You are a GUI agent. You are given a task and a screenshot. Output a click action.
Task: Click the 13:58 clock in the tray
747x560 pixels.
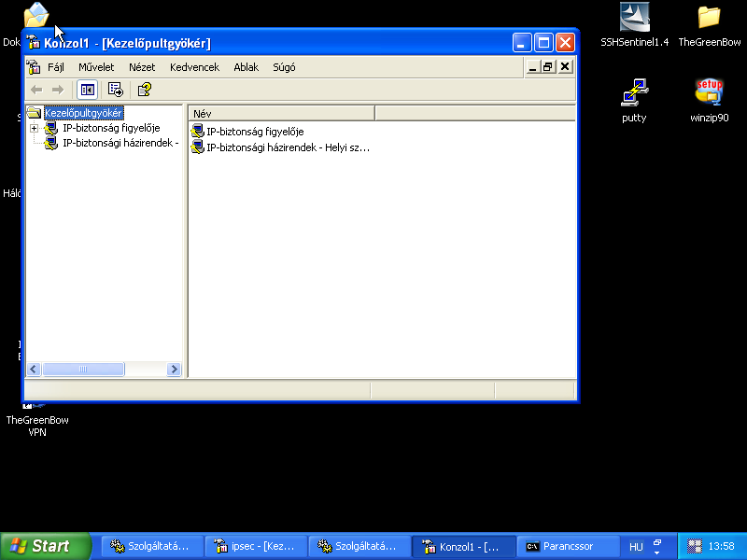tap(721, 546)
